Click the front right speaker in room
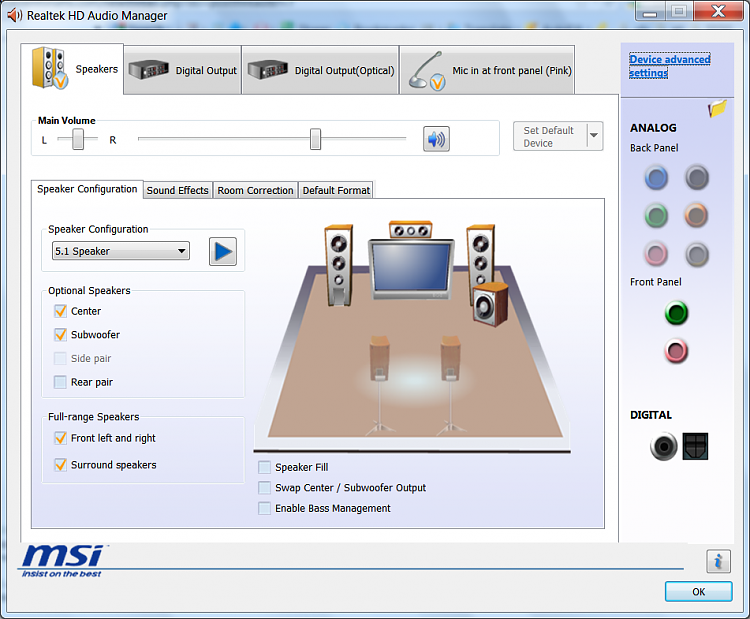 pyautogui.click(x=480, y=256)
